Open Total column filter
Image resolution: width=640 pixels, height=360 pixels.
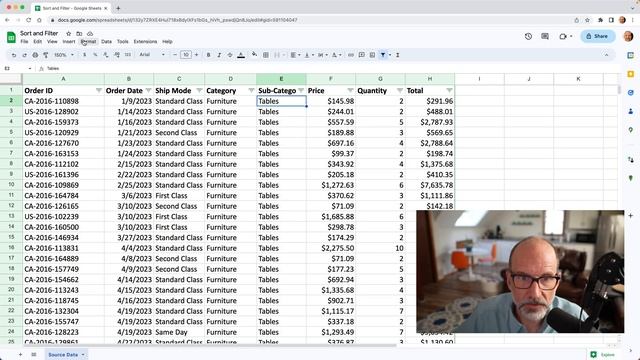pos(449,91)
